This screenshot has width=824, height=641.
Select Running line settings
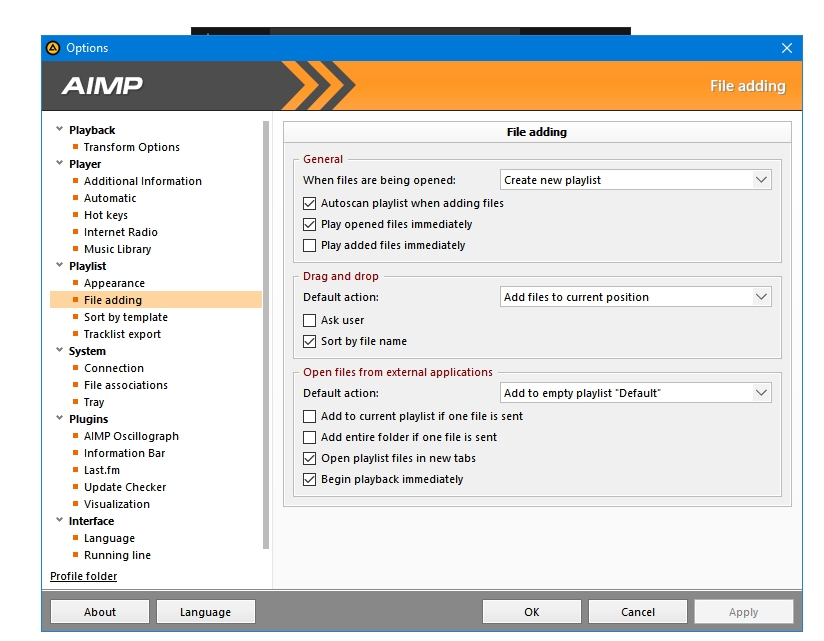pos(117,555)
